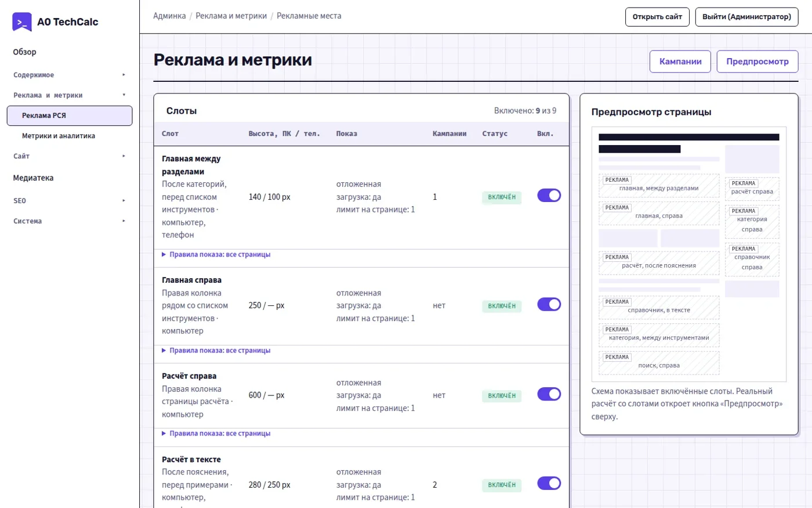Open Метрики и аналитика in sidebar
The image size is (812, 508).
[x=70, y=136]
